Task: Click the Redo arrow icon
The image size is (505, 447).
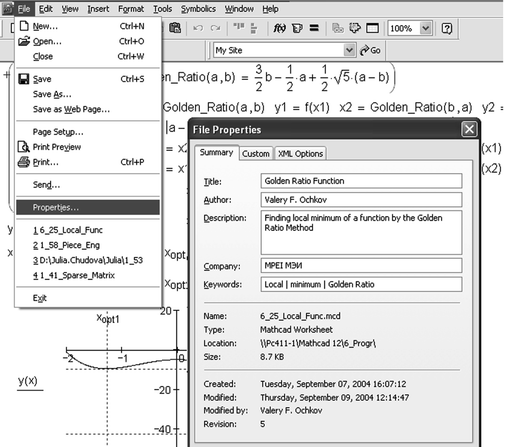Action: [x=215, y=28]
